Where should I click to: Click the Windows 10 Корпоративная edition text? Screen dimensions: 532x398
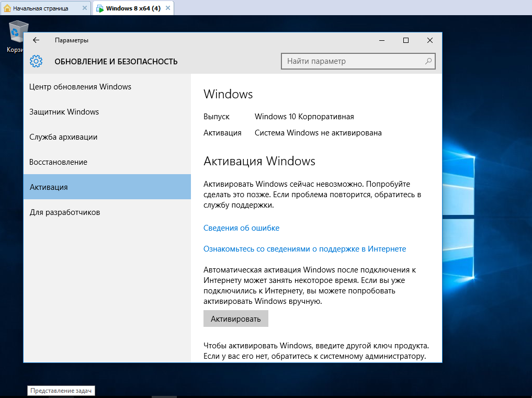[304, 117]
